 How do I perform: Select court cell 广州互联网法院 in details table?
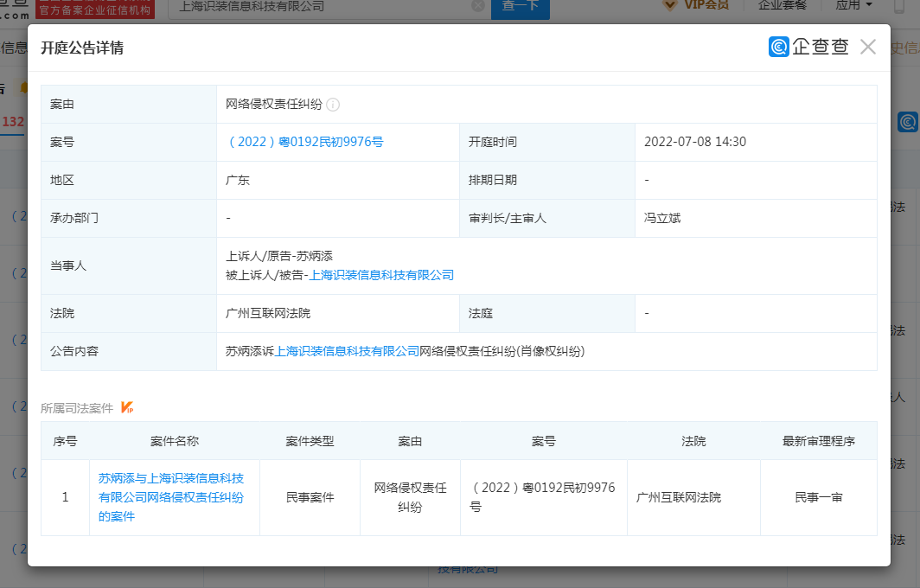(268, 313)
